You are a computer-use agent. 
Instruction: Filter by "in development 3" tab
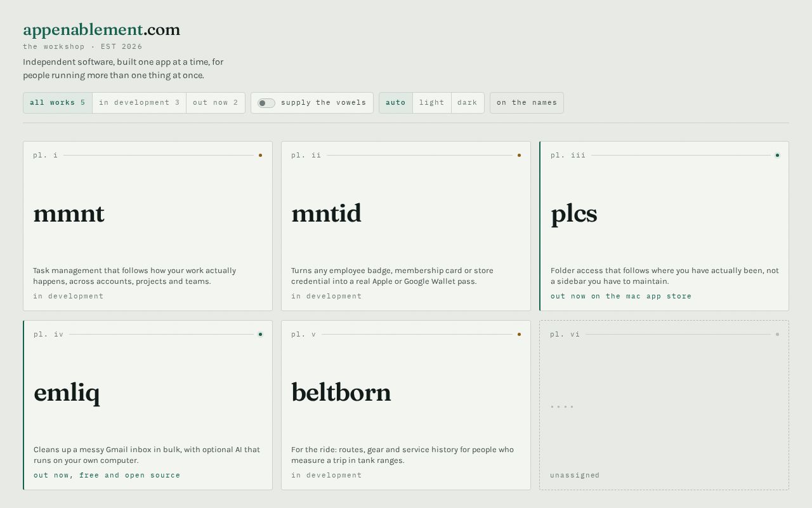point(140,103)
